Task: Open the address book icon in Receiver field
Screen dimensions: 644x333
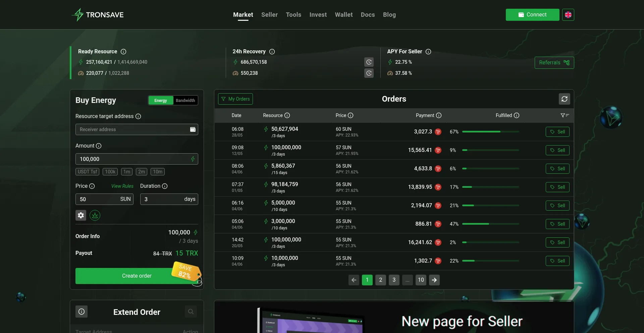Action: coord(193,129)
